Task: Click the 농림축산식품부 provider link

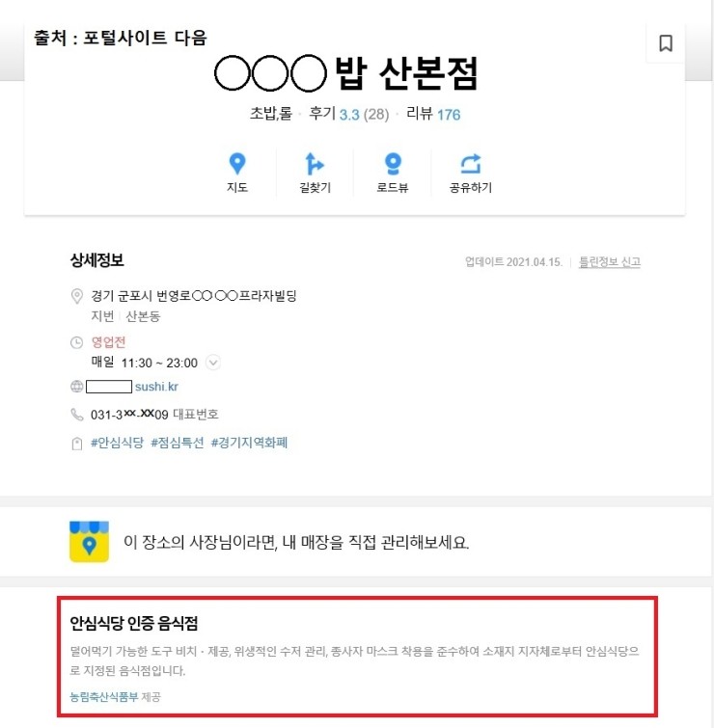Action: 104,696
